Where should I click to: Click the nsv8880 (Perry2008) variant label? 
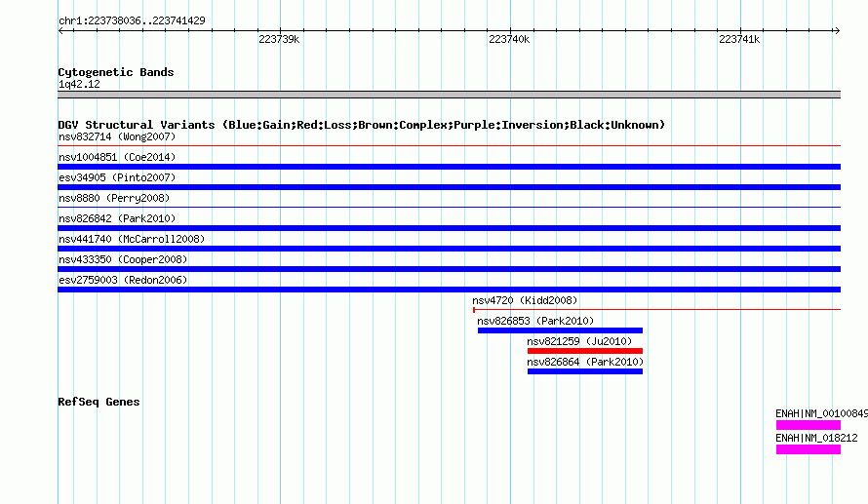114,198
